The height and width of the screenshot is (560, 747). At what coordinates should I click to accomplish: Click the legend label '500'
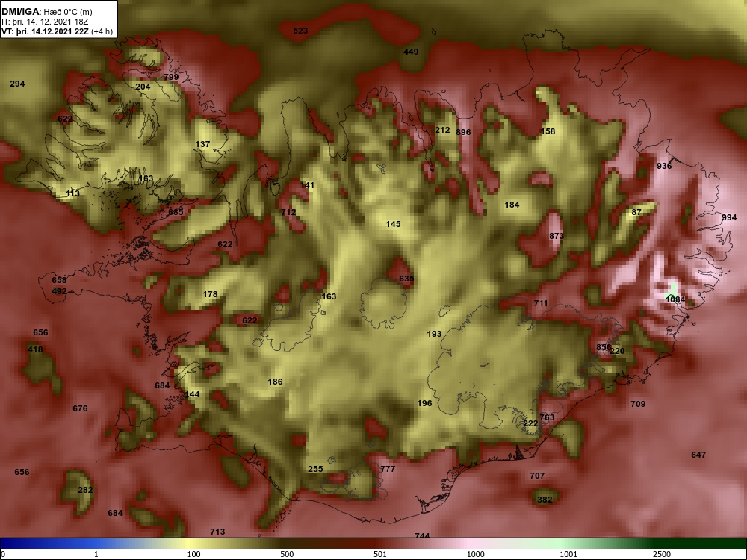point(287,554)
